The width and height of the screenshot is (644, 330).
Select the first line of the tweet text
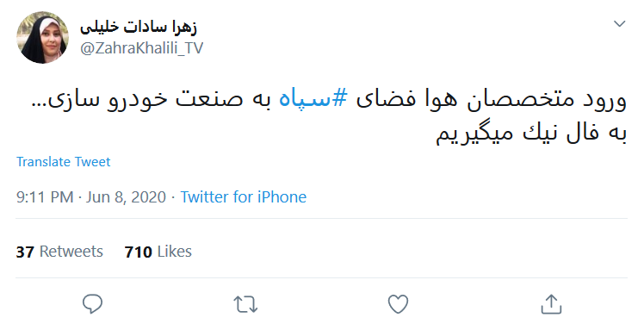pos(329,100)
